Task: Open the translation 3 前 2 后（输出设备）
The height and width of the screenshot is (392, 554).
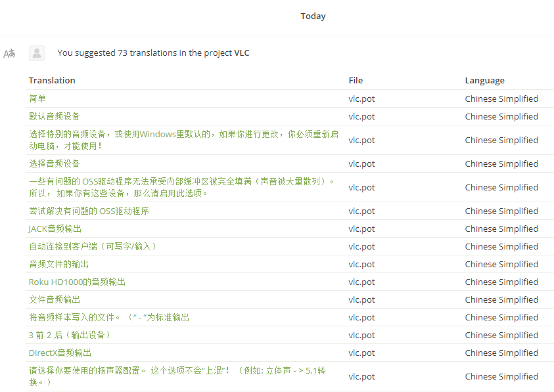Action: (x=70, y=336)
